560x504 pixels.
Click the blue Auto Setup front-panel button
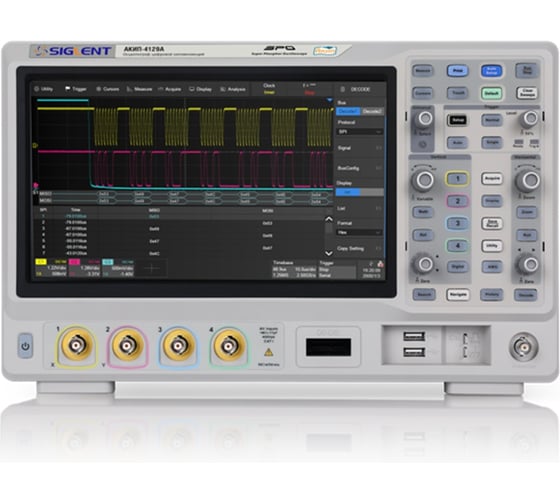[491, 71]
